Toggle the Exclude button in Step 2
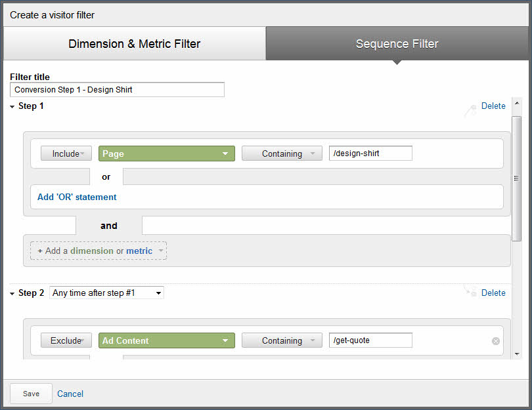 (x=66, y=340)
